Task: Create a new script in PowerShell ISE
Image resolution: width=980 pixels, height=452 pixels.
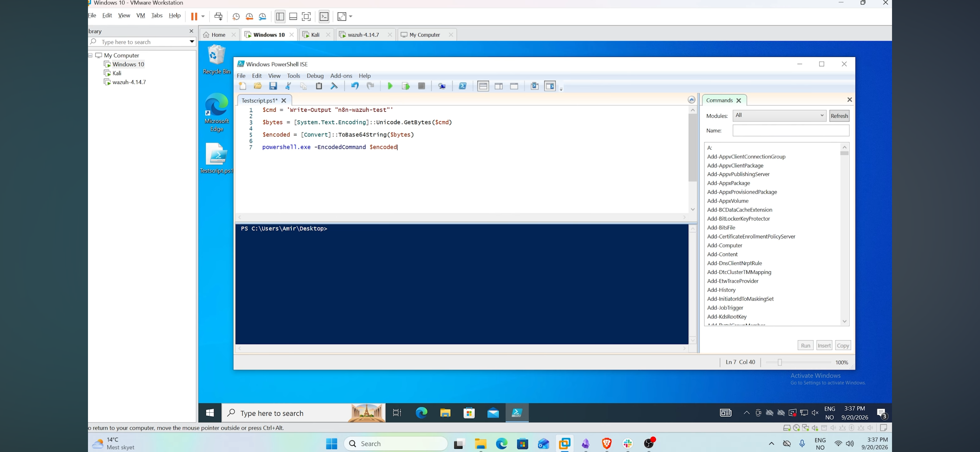Action: [242, 86]
